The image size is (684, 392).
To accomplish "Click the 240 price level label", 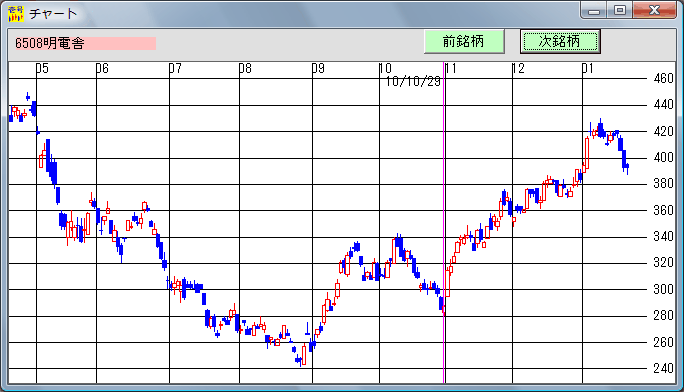I will tap(663, 368).
